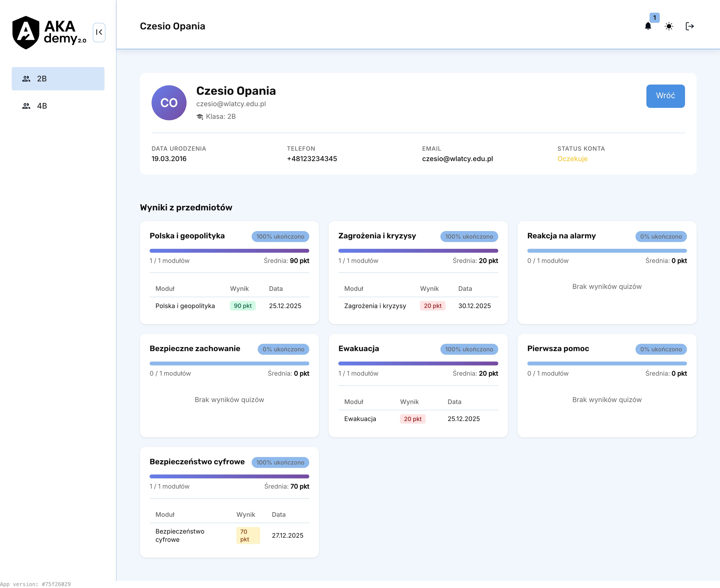Click the notification count badge
Viewport: 720px width, 588px height.
654,17
